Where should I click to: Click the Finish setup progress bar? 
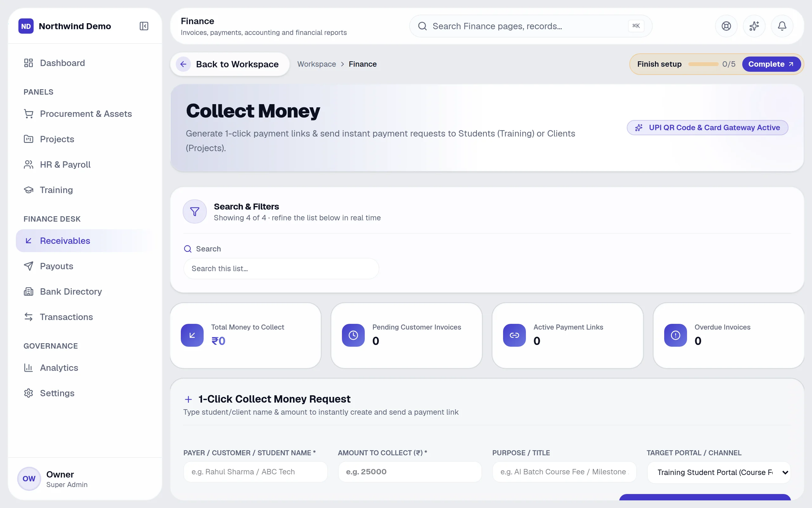pyautogui.click(x=703, y=64)
